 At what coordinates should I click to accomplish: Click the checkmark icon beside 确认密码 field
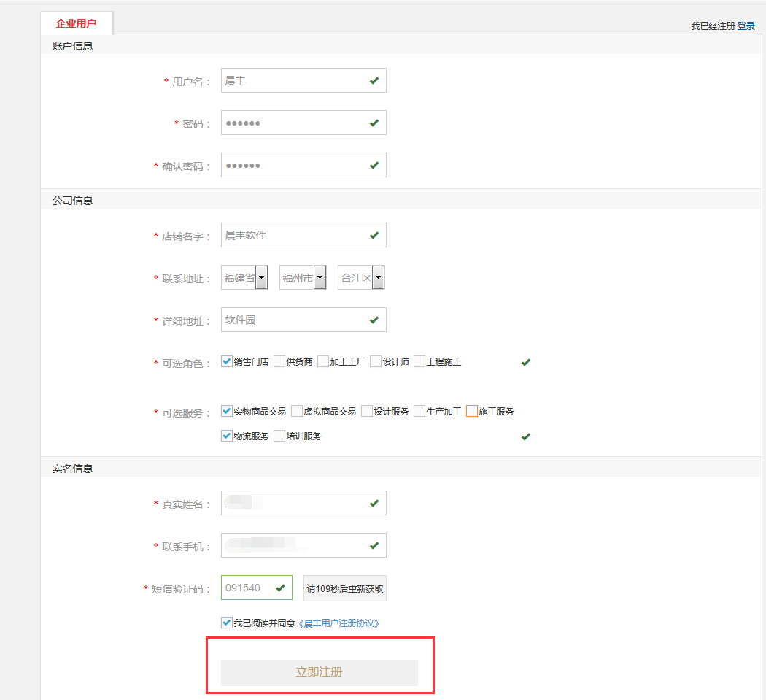[x=374, y=165]
